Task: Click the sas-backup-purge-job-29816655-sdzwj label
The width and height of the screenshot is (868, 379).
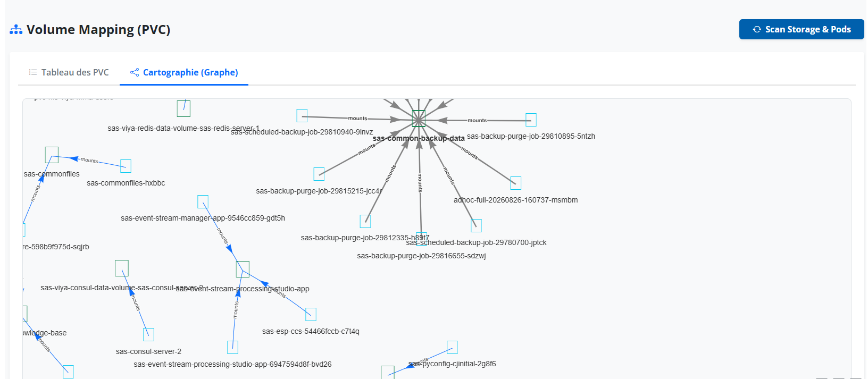Action: [421, 256]
